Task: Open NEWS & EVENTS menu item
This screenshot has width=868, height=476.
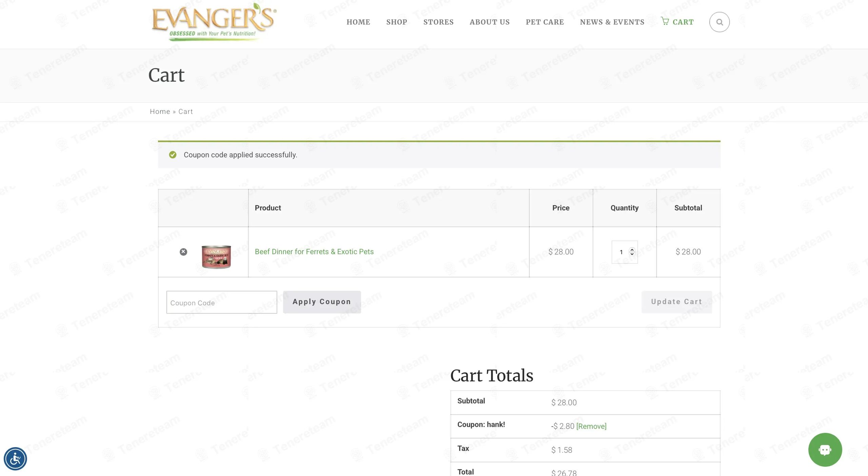Action: pos(612,22)
